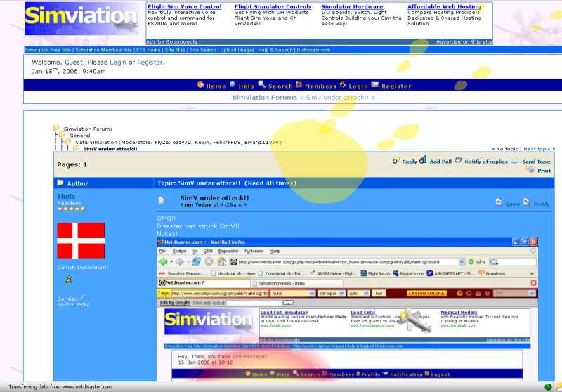Viewport: 562px width, 392px height.
Task: Open the auto dropdown on Netdisaster bar
Action: [x=359, y=294]
